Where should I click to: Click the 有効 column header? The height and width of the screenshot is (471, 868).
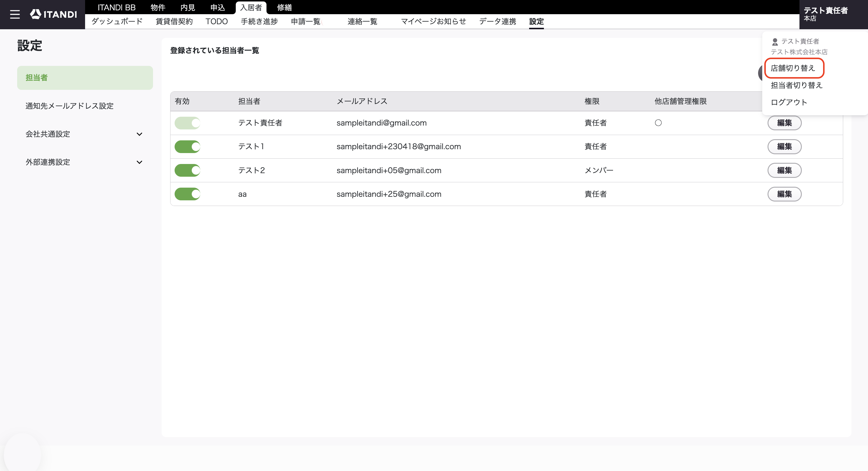coord(182,101)
